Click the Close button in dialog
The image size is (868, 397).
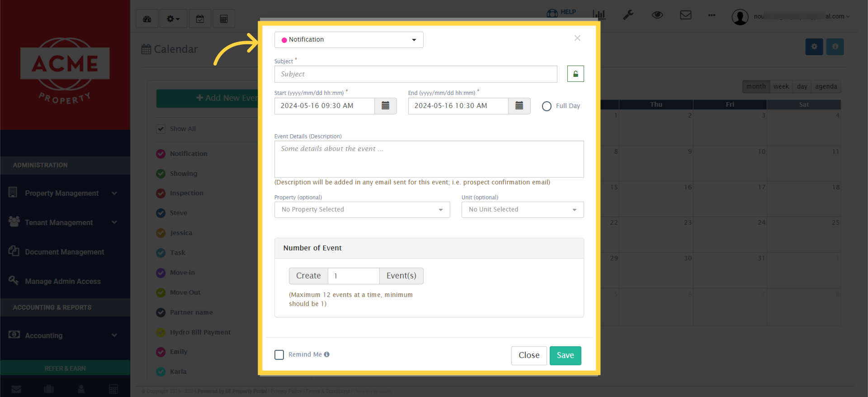point(529,355)
